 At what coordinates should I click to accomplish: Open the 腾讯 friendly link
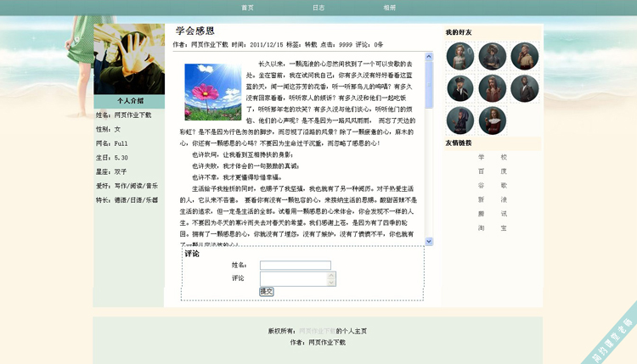[x=493, y=214]
